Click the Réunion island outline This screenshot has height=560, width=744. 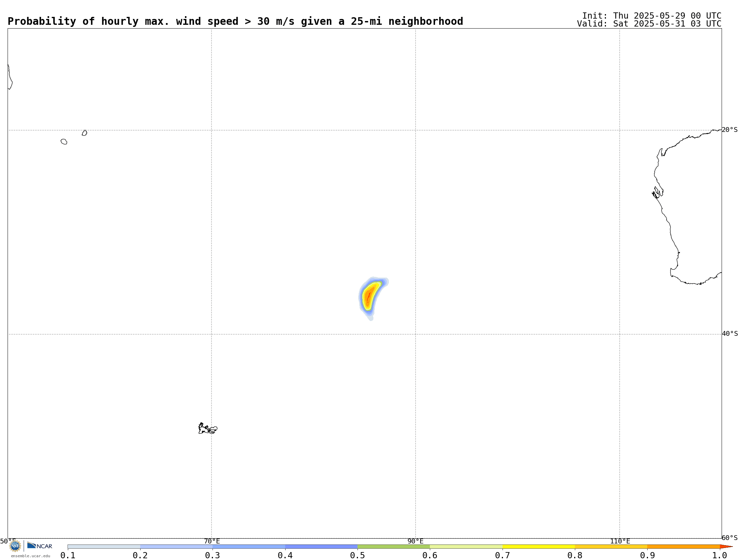click(64, 142)
